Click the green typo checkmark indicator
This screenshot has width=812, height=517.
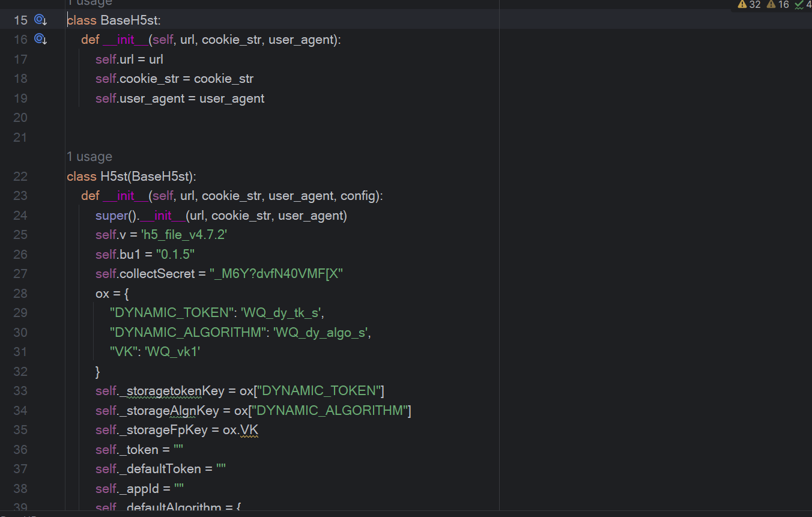point(803,5)
